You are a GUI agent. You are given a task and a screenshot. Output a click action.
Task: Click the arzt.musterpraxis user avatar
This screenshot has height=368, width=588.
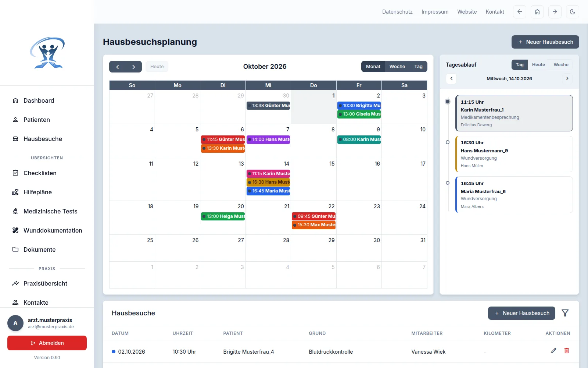coord(15,323)
